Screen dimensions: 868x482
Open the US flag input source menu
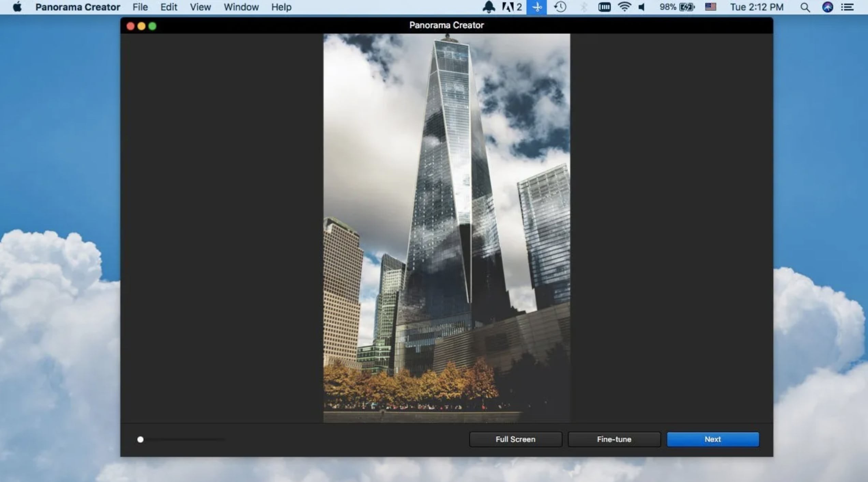(x=710, y=7)
